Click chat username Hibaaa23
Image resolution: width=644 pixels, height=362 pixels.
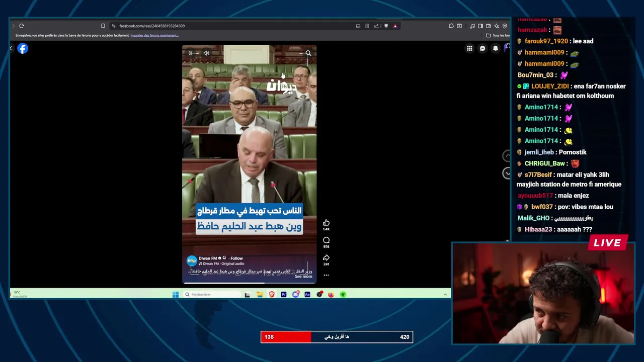click(x=538, y=229)
